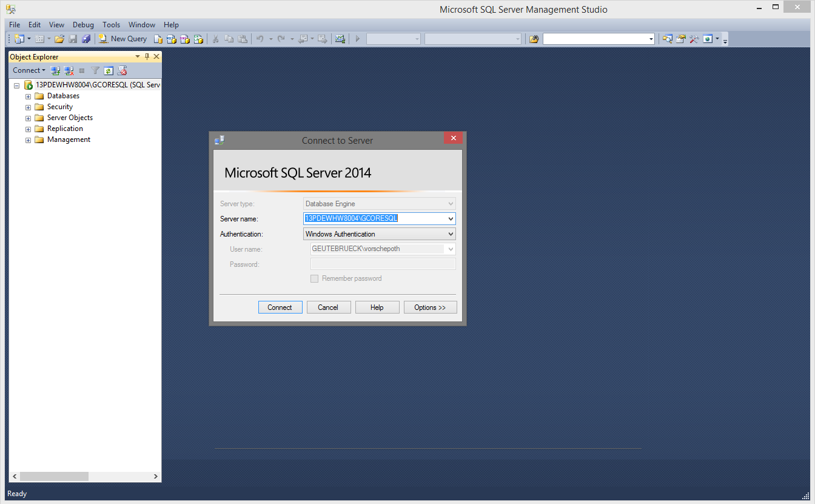Click the Paste clipboard icon
Screen dimensions: 815x504
pyautogui.click(x=243, y=39)
